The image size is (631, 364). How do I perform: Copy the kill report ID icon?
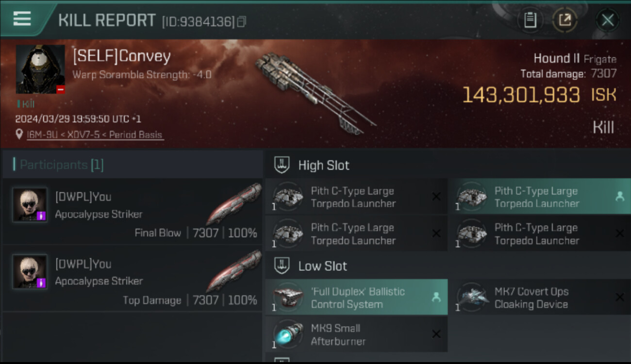(x=242, y=21)
